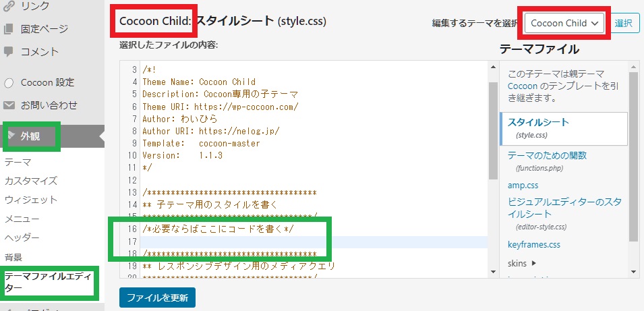Click the 'Author URI: https://nelog.jp/' line
The width and height of the screenshot is (644, 311).
pos(211,131)
